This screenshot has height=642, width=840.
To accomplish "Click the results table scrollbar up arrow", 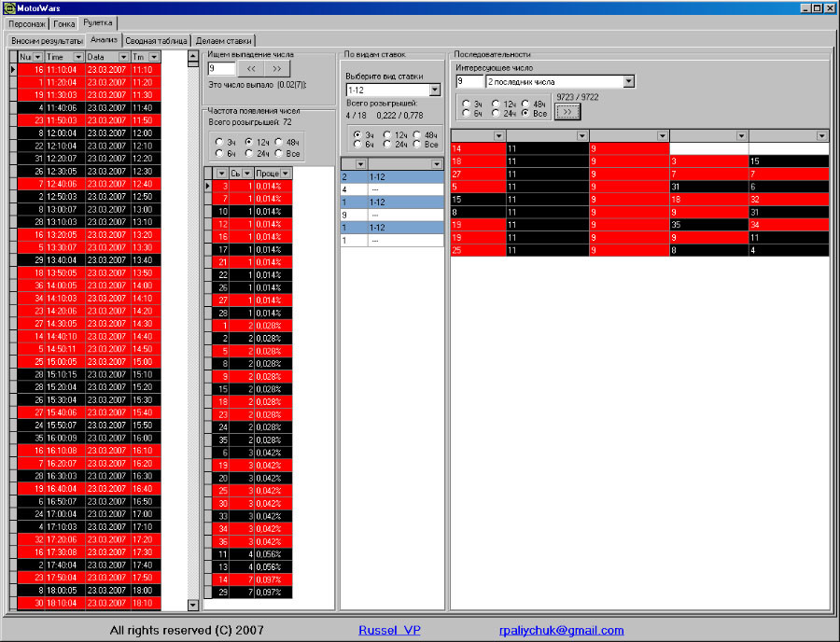I will click(x=193, y=56).
